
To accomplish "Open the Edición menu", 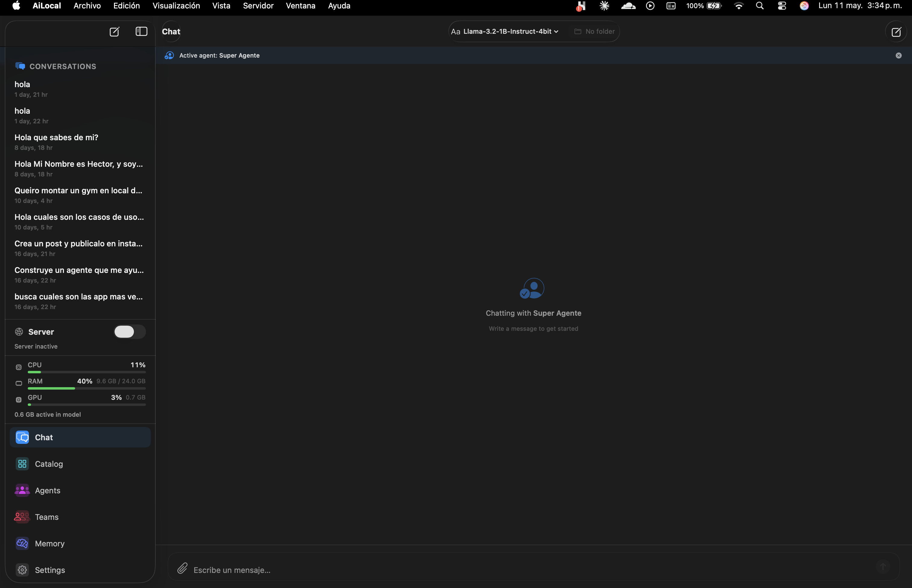I will point(126,6).
